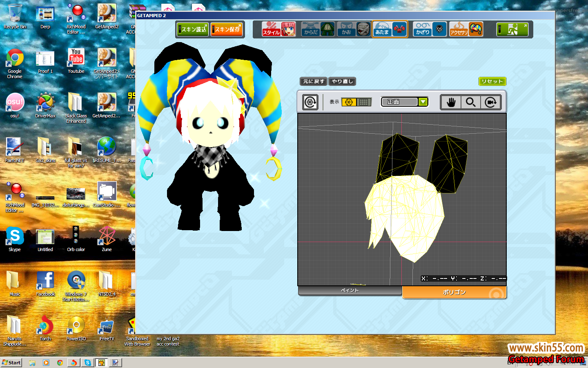Click the やり直し (redo) button

[x=342, y=81]
